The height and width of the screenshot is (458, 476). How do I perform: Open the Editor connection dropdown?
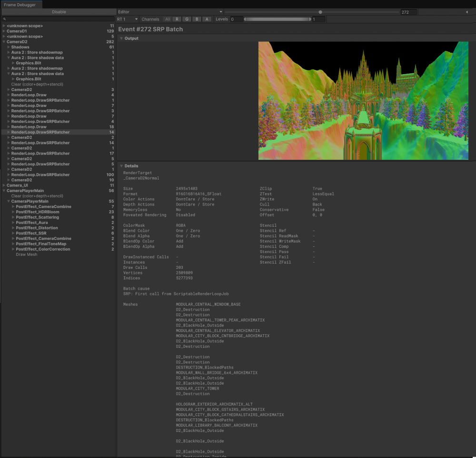pos(170,12)
